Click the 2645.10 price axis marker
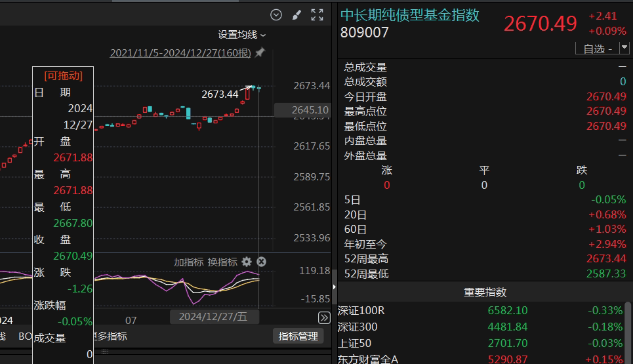This screenshot has height=364, width=633. 302,110
